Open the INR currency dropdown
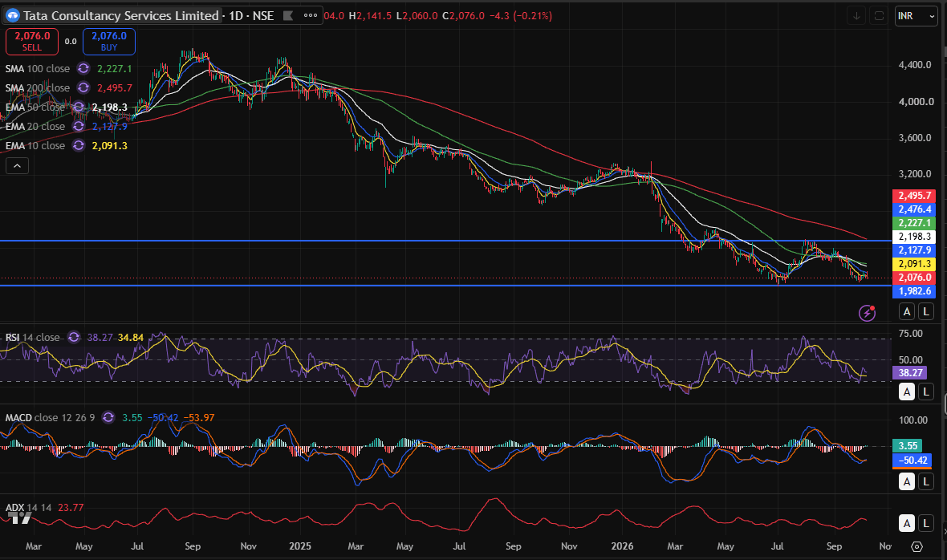Image resolution: width=947 pixels, height=560 pixels. 916,16
